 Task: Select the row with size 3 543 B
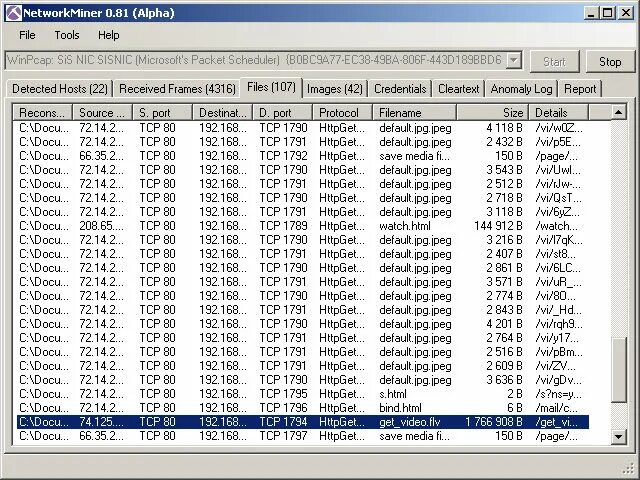[302, 170]
